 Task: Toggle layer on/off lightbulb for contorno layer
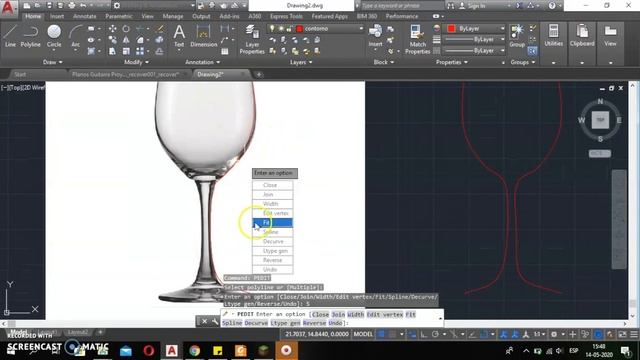coord(272,29)
